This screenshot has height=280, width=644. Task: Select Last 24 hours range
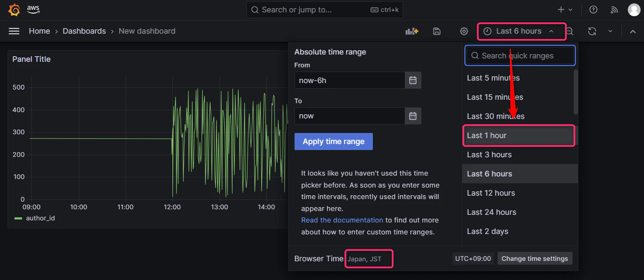coord(520,212)
